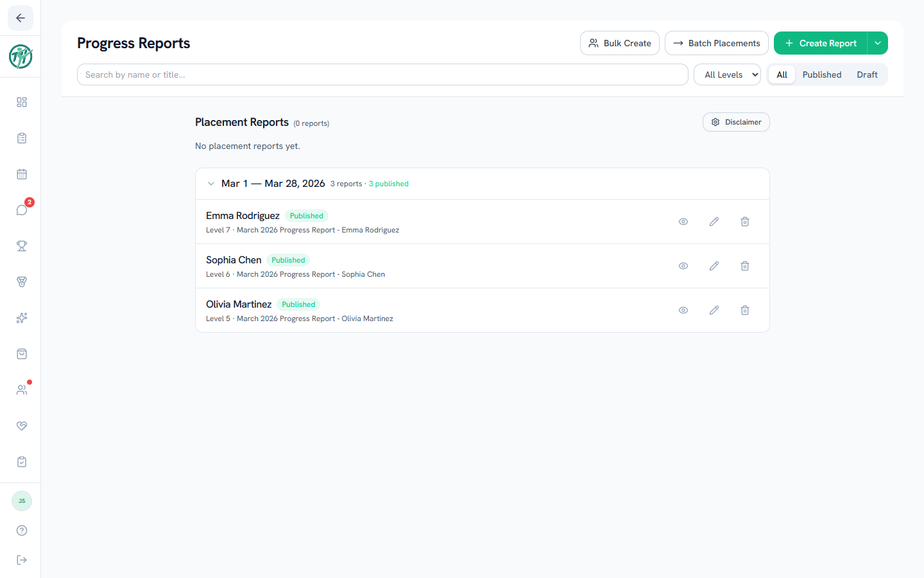Open the heart handshake sidebar icon
The width and height of the screenshot is (924, 578).
pos(22,426)
